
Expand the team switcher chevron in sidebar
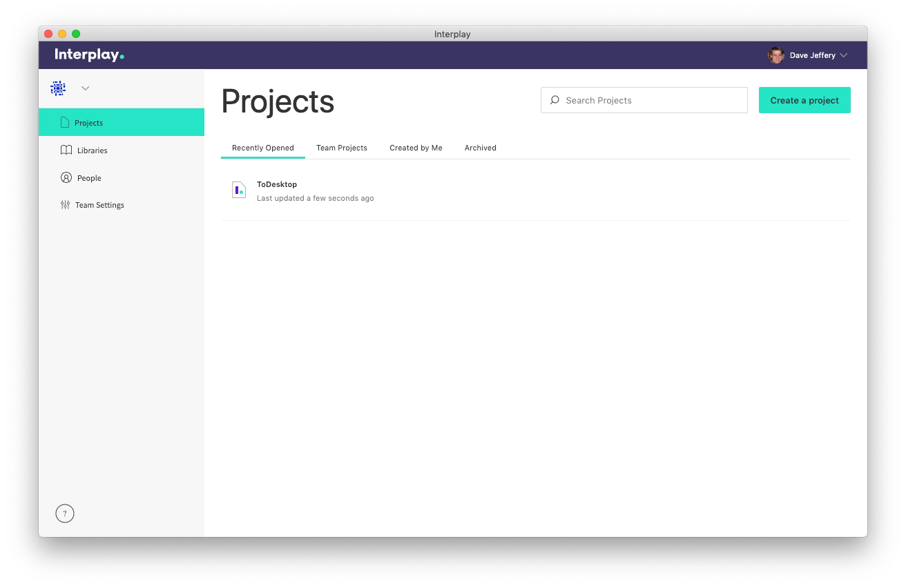pyautogui.click(x=86, y=88)
